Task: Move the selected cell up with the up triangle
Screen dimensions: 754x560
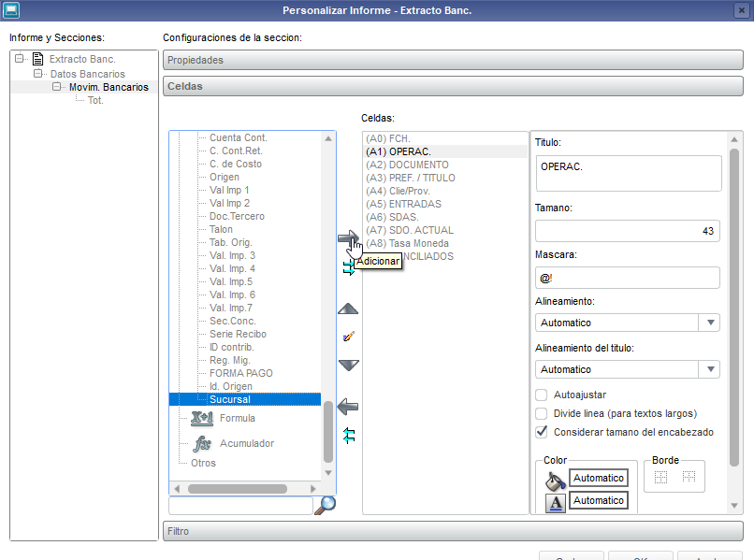Action: [x=348, y=309]
